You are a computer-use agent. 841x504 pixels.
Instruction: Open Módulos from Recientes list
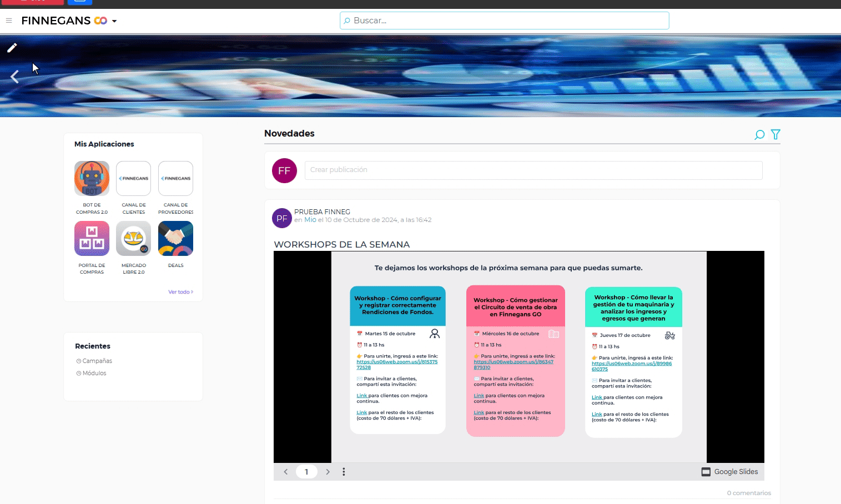tap(94, 373)
